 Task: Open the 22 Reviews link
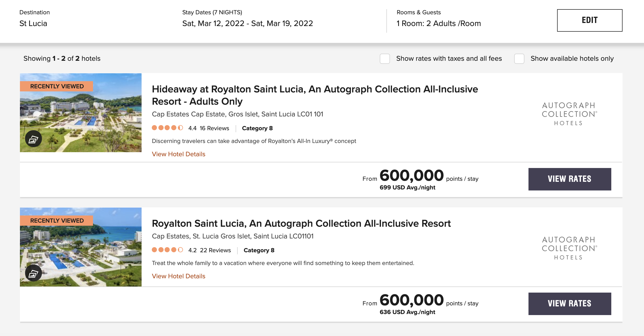[x=215, y=250]
